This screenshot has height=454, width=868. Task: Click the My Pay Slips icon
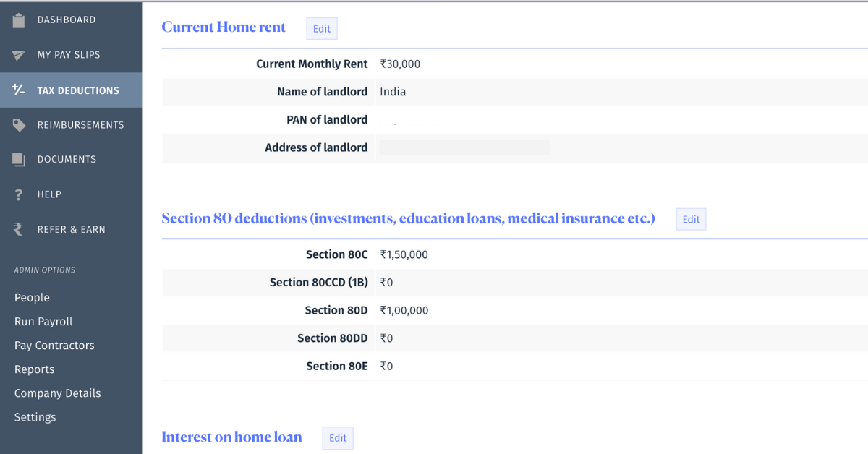coord(19,56)
